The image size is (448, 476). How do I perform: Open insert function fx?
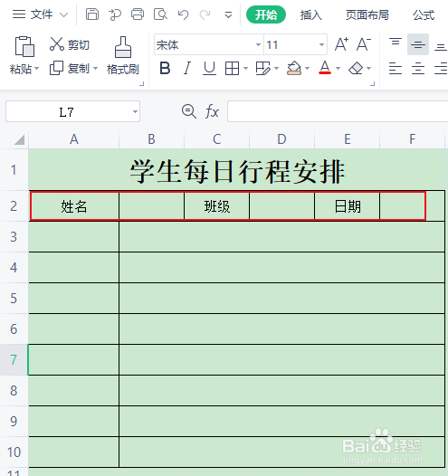click(x=212, y=111)
